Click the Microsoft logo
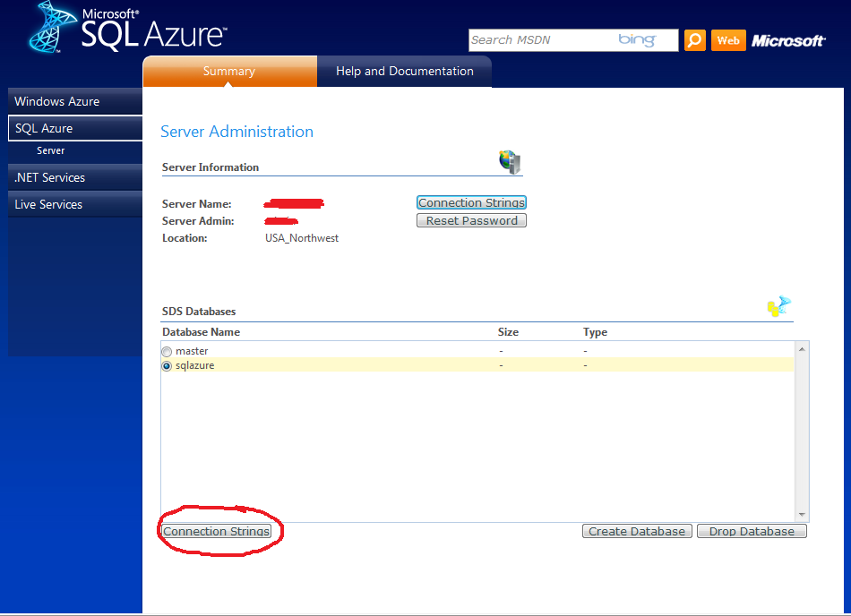The height and width of the screenshot is (616, 851). pos(788,40)
